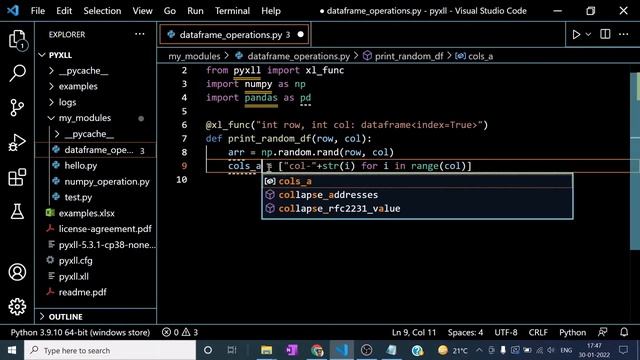The height and width of the screenshot is (360, 640).
Task: Choose collapse_rfc2231_value suggestion
Action: [417, 209]
